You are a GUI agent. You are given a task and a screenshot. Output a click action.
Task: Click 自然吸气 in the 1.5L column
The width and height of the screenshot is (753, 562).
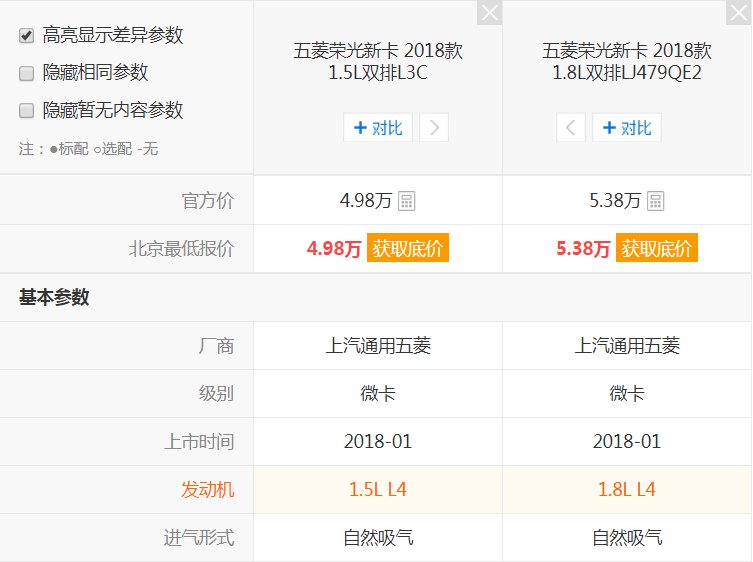(x=378, y=538)
